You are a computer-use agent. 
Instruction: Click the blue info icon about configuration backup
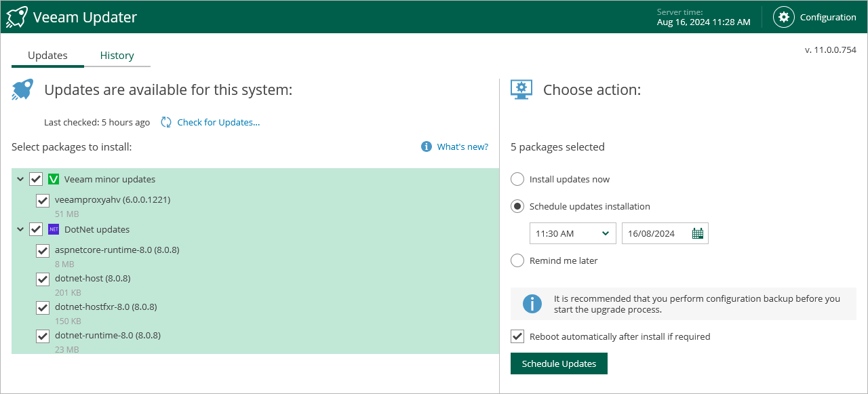coord(532,304)
